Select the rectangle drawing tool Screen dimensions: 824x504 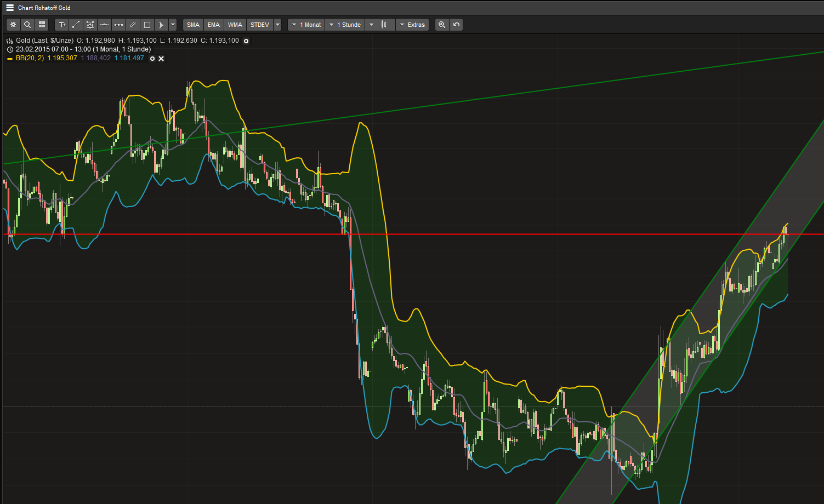tap(147, 25)
